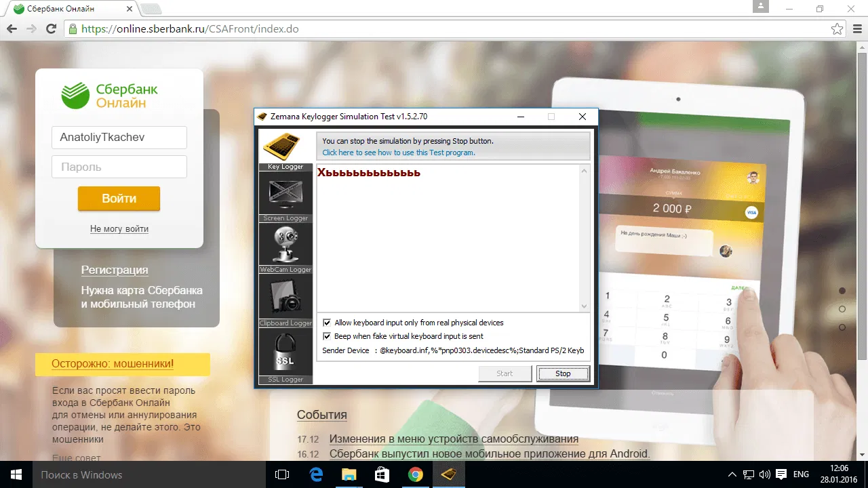868x488 pixels.
Task: Click the network icon in system tray
Action: click(749, 474)
